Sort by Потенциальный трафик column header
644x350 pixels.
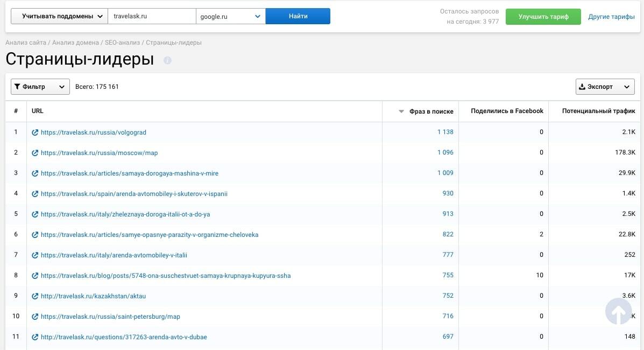pyautogui.click(x=598, y=111)
